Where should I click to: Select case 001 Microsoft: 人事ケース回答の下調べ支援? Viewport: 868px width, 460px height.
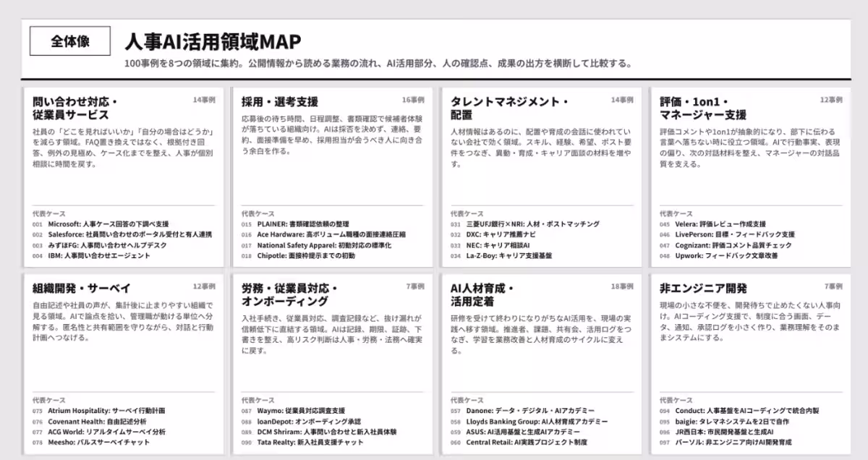pos(101,224)
